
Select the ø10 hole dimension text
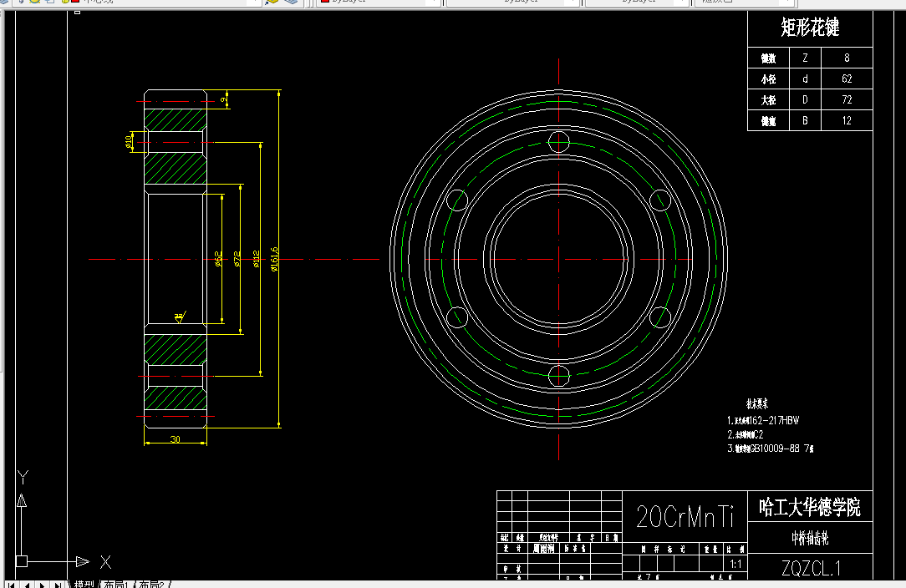coord(128,141)
